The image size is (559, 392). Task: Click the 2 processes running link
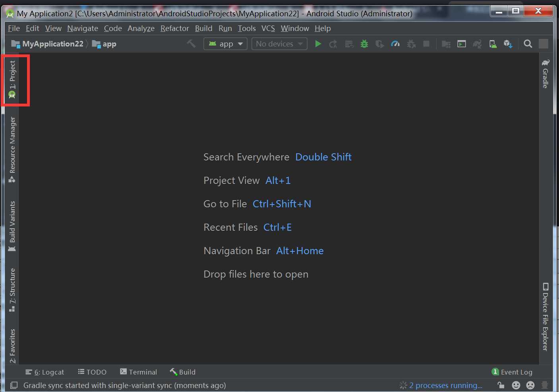(446, 385)
